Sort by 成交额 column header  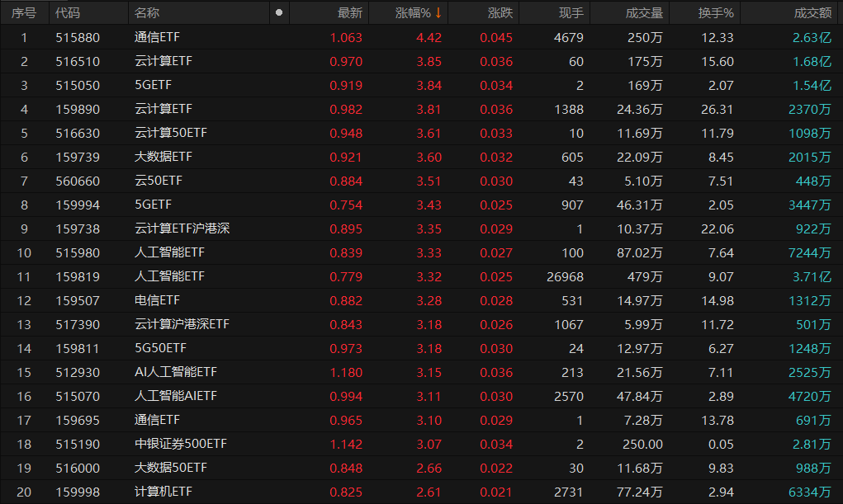point(812,13)
